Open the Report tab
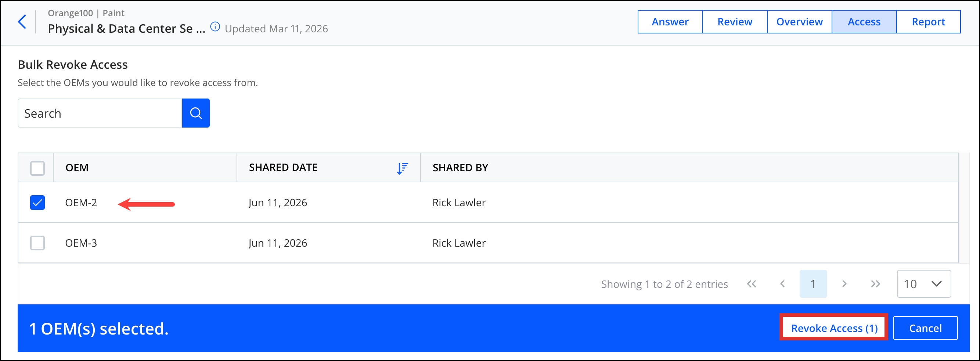980x361 pixels. coord(928,22)
